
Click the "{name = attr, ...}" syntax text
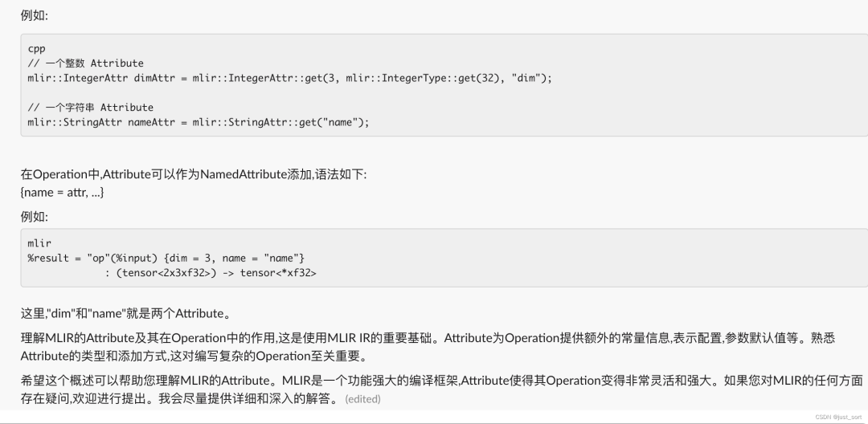click(x=62, y=193)
